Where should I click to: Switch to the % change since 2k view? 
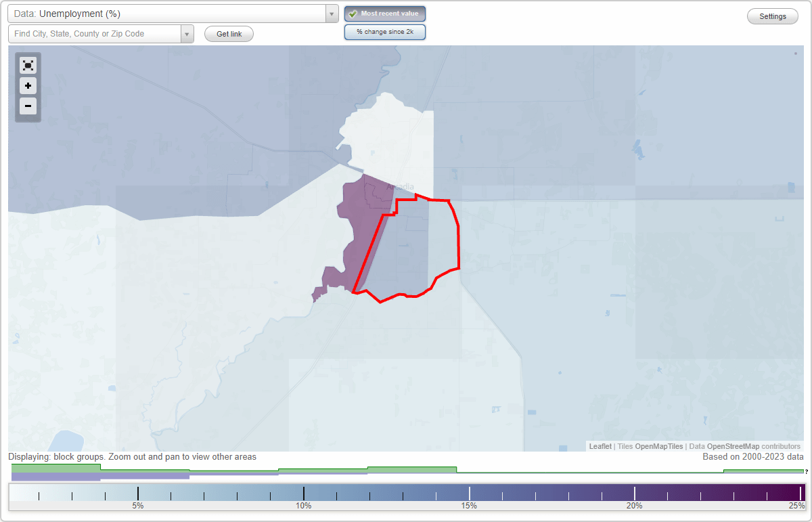tap(385, 31)
